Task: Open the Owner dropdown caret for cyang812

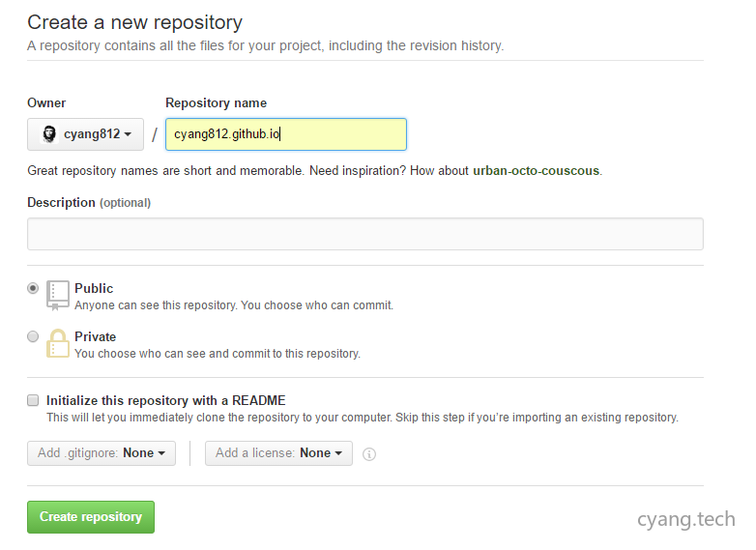Action: (x=128, y=134)
